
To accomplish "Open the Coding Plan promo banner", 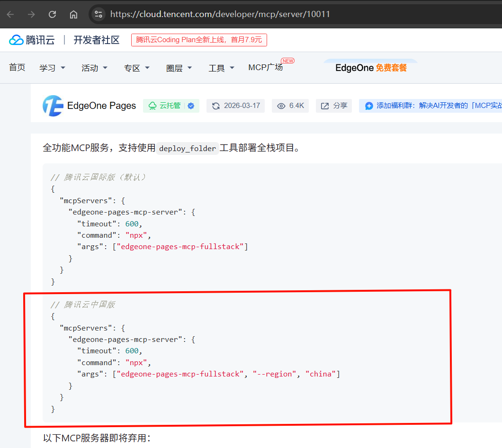I will coord(199,40).
